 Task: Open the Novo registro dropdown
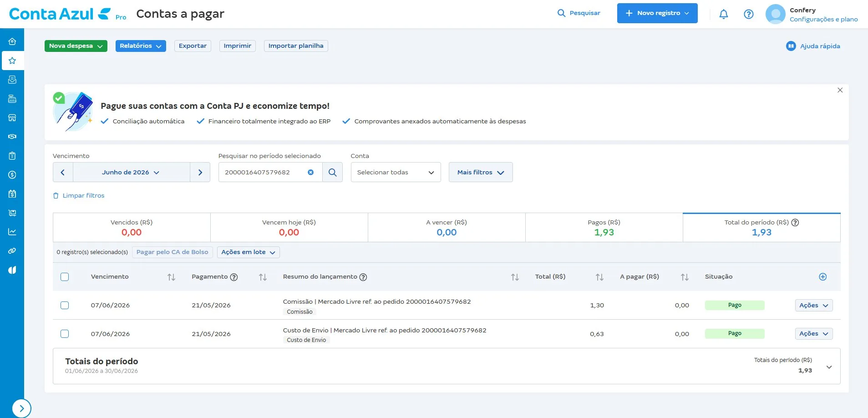657,13
